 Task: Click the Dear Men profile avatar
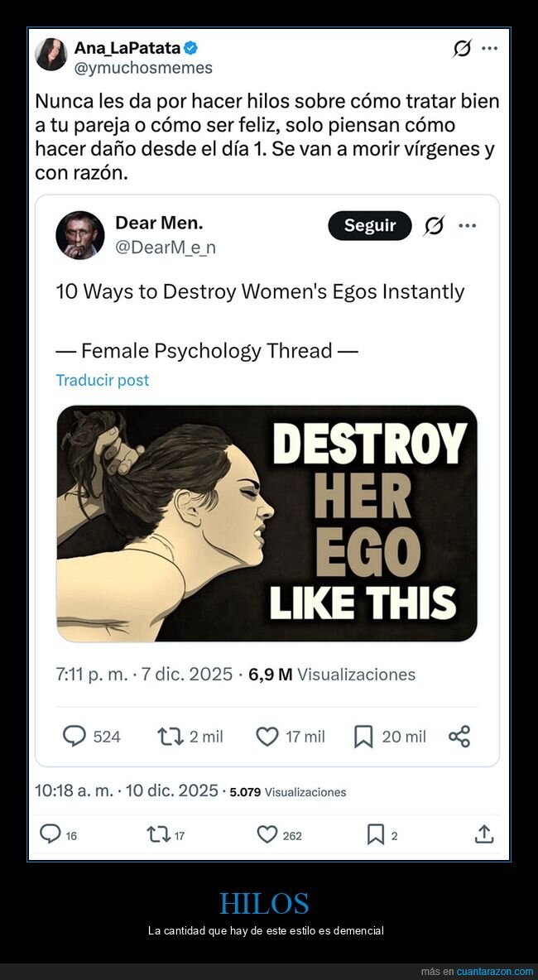point(80,235)
